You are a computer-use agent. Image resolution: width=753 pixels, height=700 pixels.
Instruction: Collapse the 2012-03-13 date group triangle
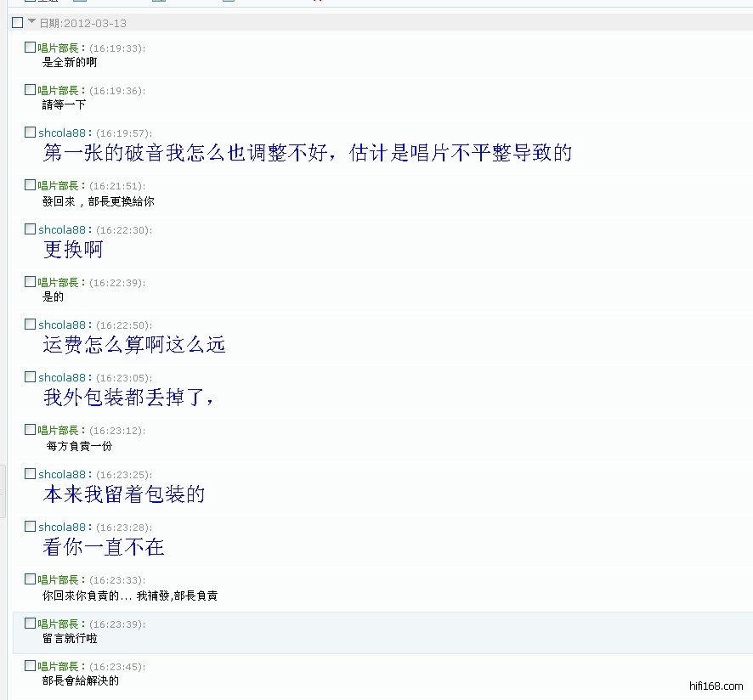coord(32,22)
